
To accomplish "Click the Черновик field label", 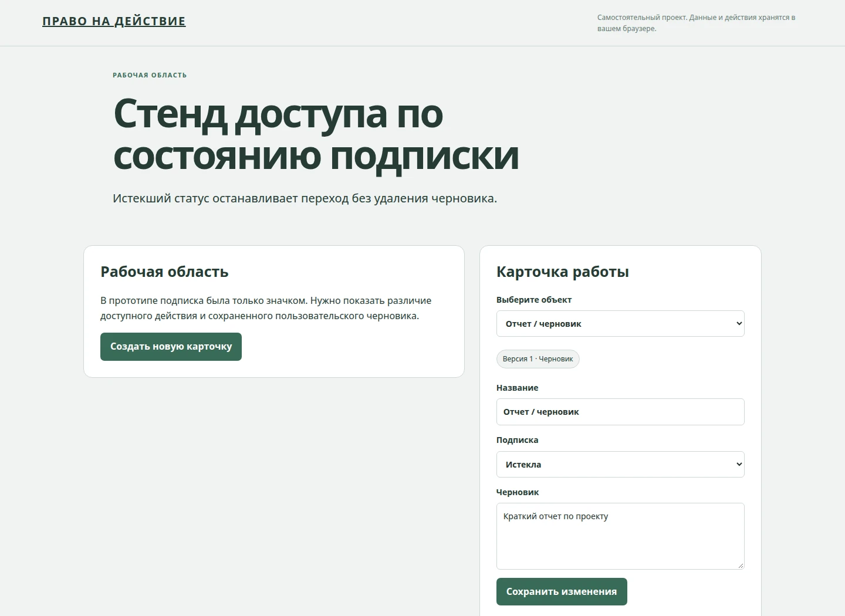I will (518, 492).
